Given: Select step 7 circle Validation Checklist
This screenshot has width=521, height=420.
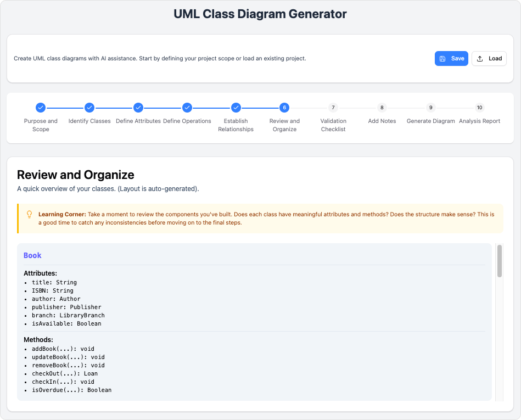Looking at the screenshot, I should point(333,108).
